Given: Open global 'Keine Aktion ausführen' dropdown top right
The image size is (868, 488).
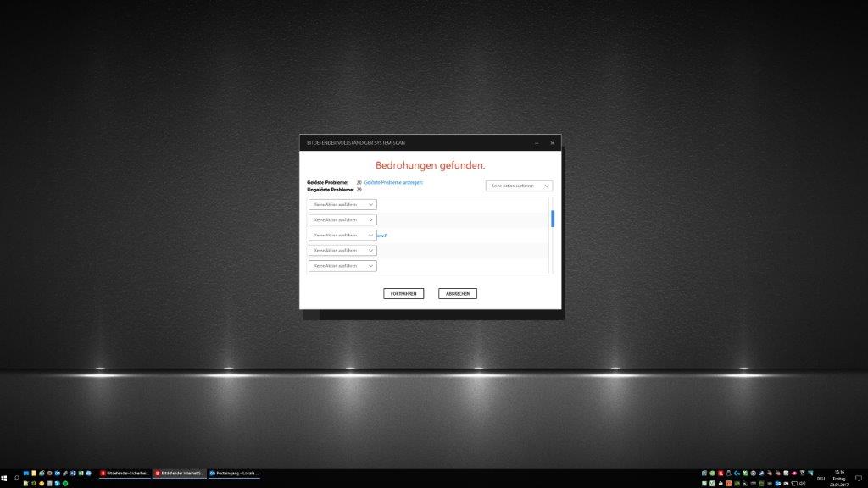Looking at the screenshot, I should [x=519, y=186].
